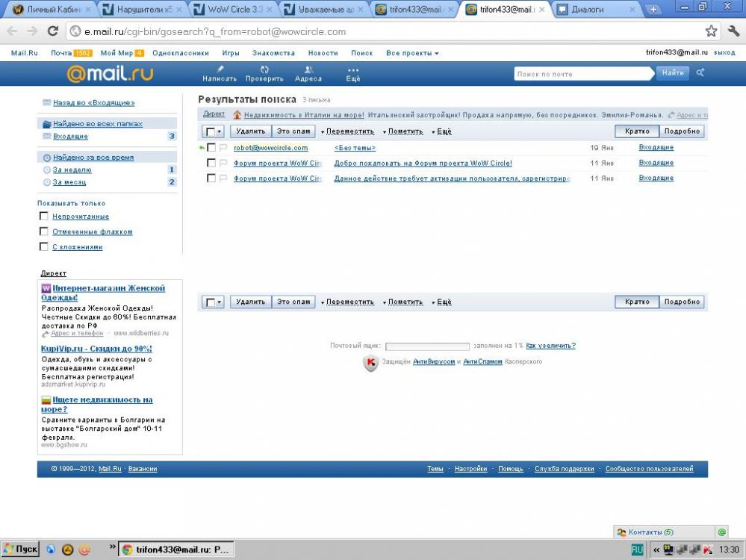Screen dimensions: 746x560
Task: Check the С вложениями filter checkbox
Action: coord(44,246)
